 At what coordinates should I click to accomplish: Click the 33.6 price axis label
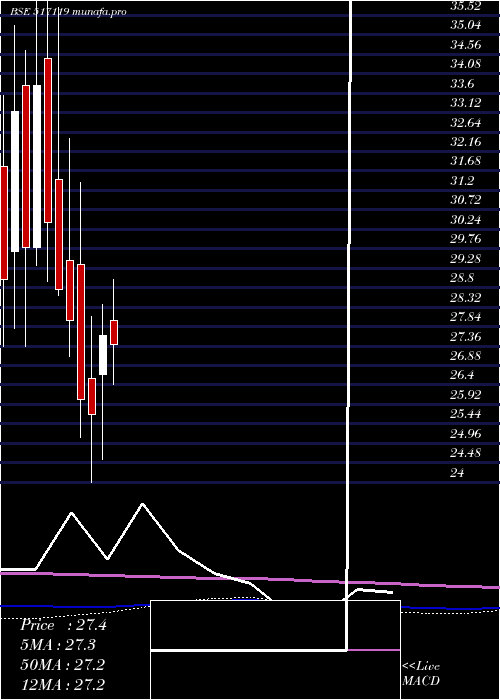(x=462, y=84)
